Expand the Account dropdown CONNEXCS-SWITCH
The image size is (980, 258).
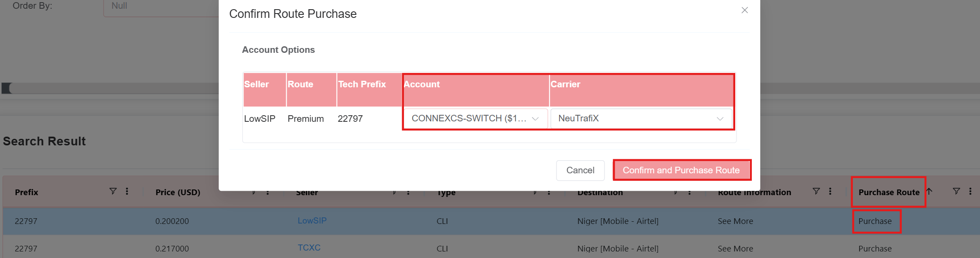tap(475, 119)
